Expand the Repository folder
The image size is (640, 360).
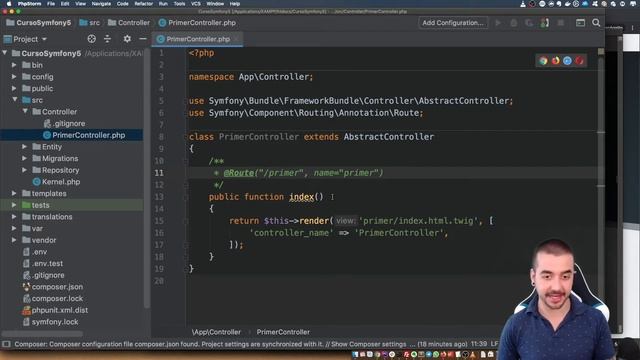click(x=25, y=170)
